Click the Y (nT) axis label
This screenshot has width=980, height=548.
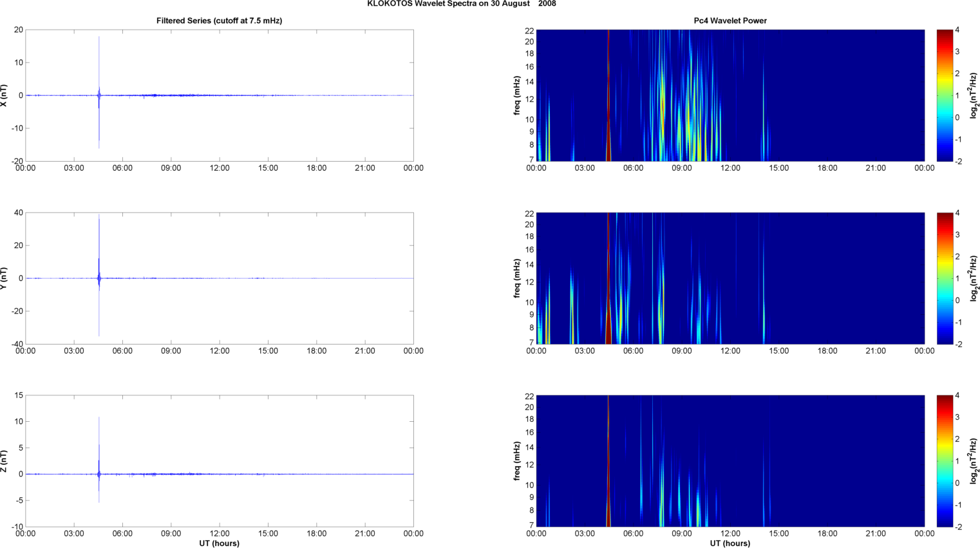(4, 278)
